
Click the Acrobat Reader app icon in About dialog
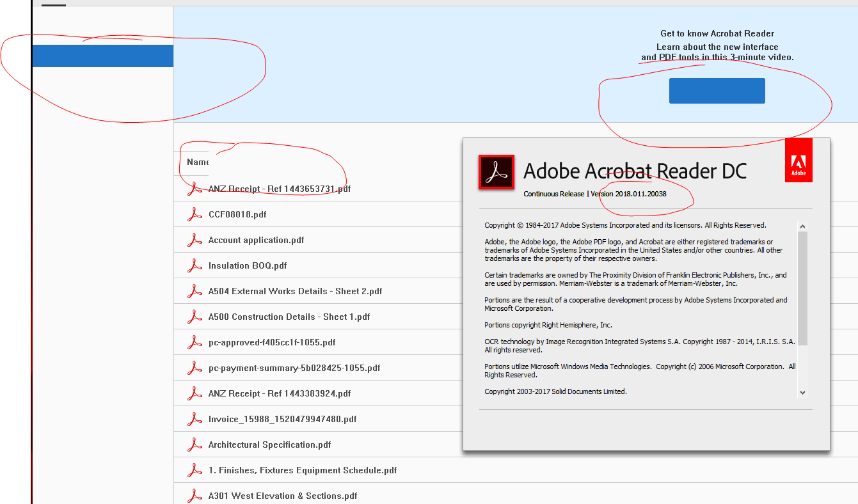tap(497, 172)
